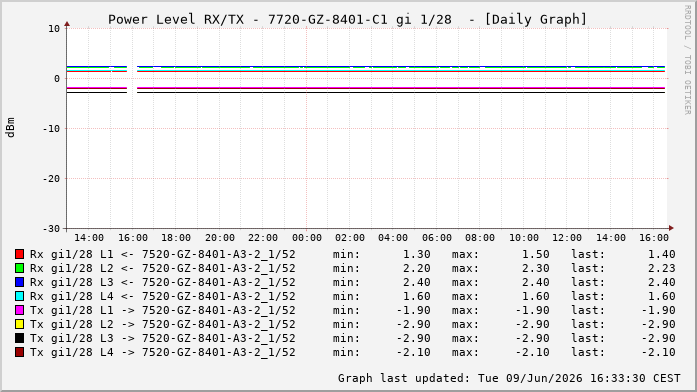
Task: Click the green Rx L2 legend swatch
Action: pyautogui.click(x=19, y=268)
